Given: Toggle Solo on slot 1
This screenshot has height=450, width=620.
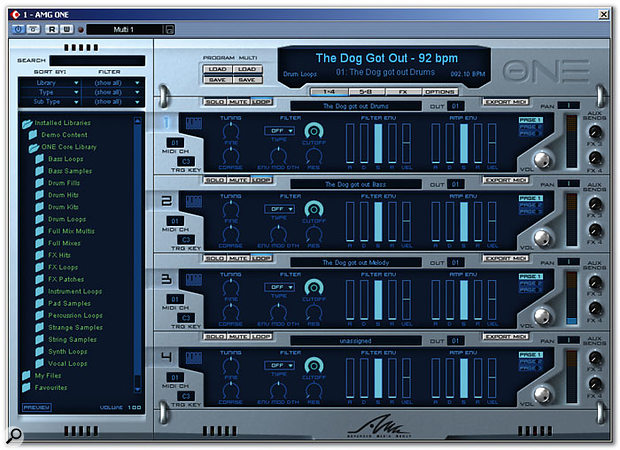Looking at the screenshot, I should pos(215,102).
